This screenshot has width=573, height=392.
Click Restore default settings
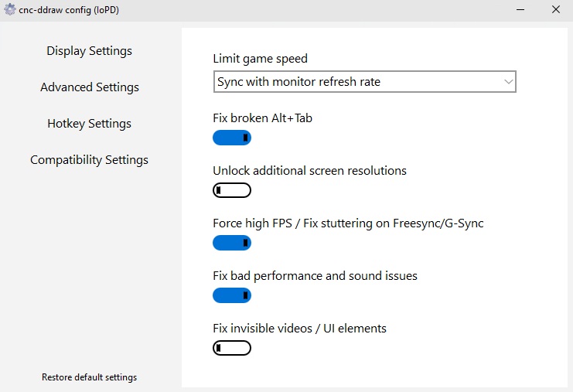coord(89,377)
